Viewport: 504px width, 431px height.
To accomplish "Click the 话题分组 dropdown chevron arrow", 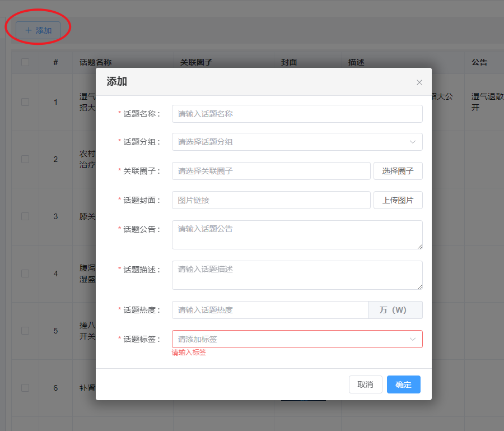I will (x=412, y=142).
